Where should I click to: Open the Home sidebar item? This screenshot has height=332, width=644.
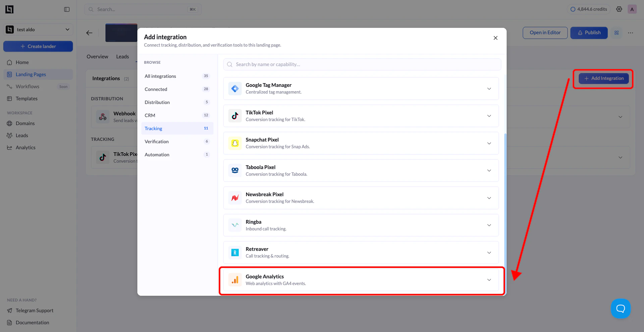pyautogui.click(x=38, y=62)
